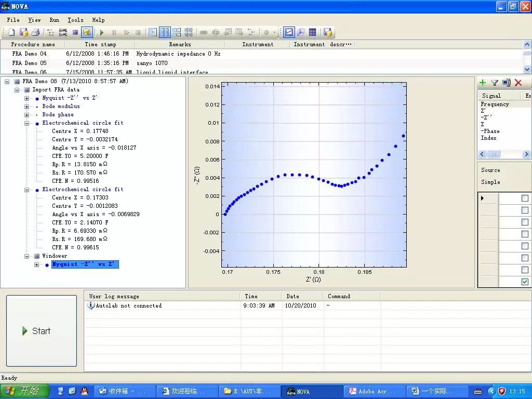Open the Run menu
Screen dimensions: 532x399
[54, 20]
